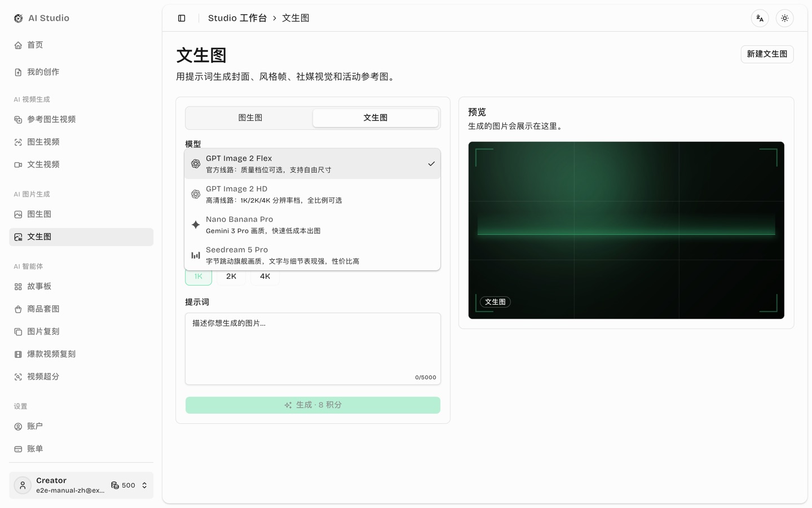This screenshot has width=812, height=508.
Task: Click the Creator avatar icon
Action: [x=23, y=485]
